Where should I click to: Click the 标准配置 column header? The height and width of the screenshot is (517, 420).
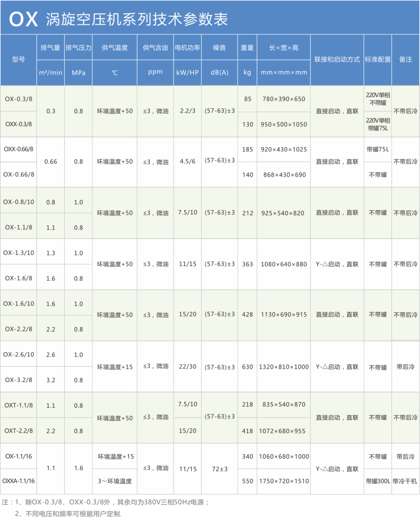click(x=378, y=60)
